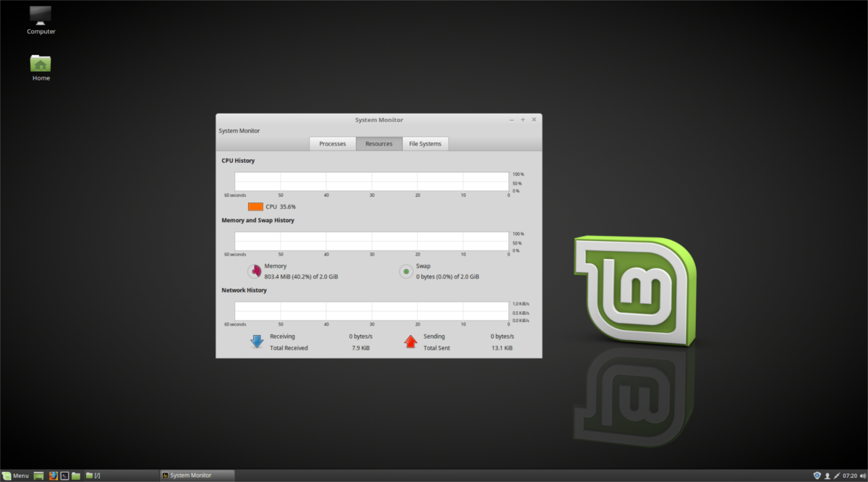Click the user applet icon in tray
This screenshot has height=482, width=868.
[827, 475]
